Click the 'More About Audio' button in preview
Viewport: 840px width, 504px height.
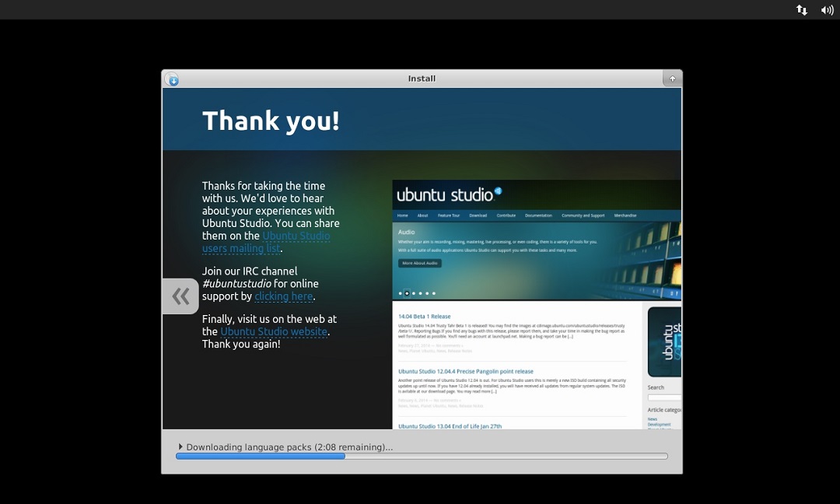(x=420, y=263)
